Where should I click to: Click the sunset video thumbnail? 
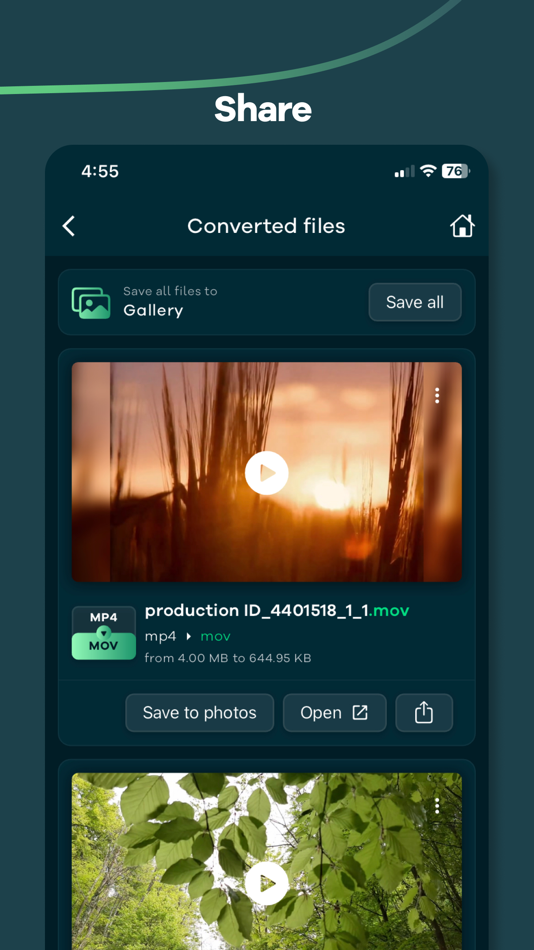pyautogui.click(x=267, y=472)
